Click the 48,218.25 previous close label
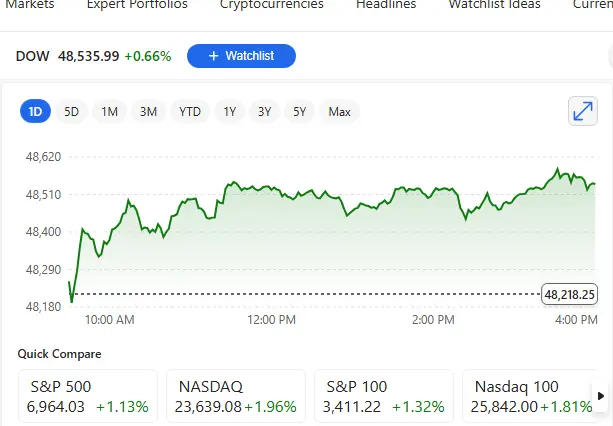This screenshot has width=613, height=426. click(x=569, y=294)
